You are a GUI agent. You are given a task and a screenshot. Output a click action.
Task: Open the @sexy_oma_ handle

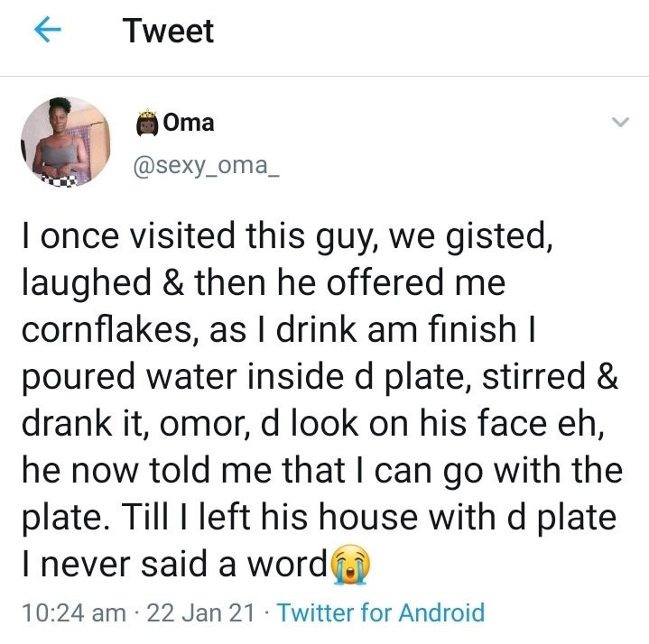(206, 166)
